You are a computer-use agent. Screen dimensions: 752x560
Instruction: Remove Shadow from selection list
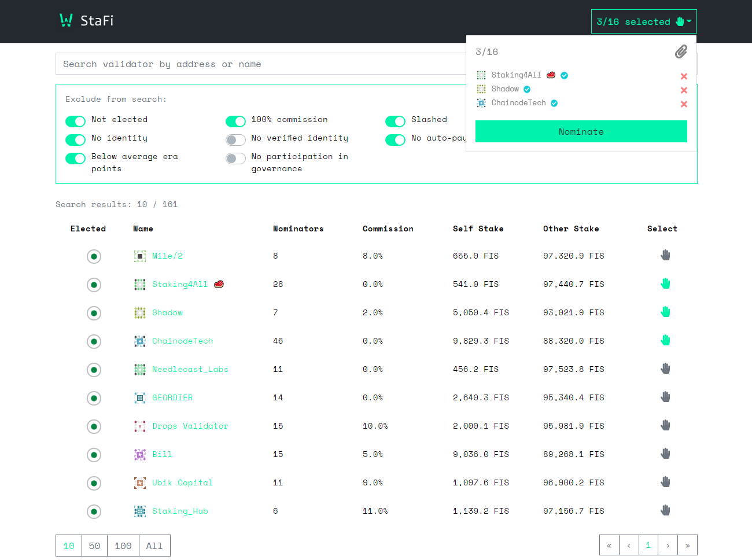coord(684,90)
